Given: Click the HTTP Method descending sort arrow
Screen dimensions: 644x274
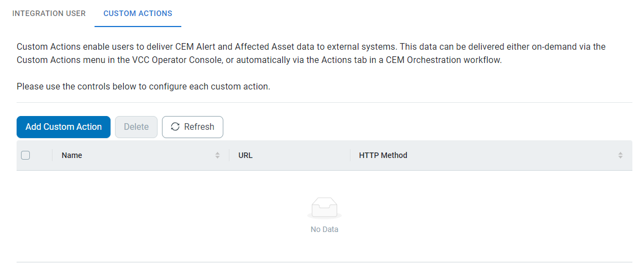Looking at the screenshot, I should pyautogui.click(x=620, y=157).
